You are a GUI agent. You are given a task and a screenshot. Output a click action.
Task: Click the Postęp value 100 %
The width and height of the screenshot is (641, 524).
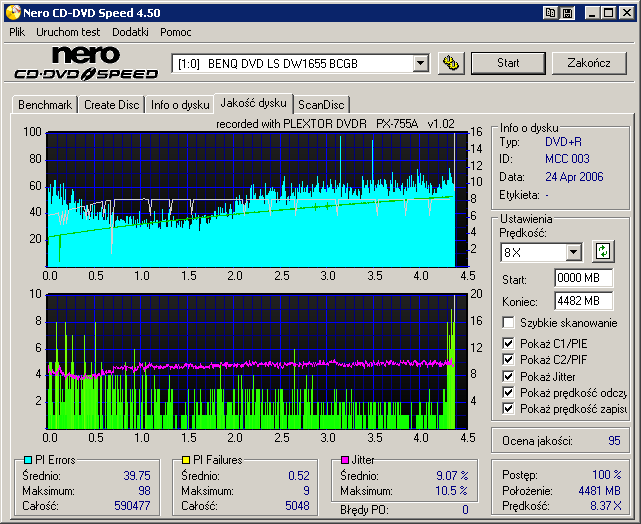coord(607,475)
